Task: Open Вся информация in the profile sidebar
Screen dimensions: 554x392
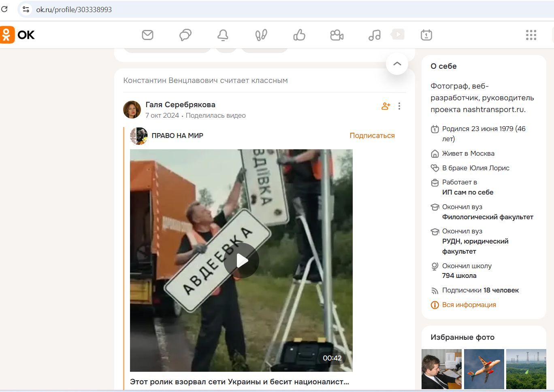Action: (x=469, y=305)
